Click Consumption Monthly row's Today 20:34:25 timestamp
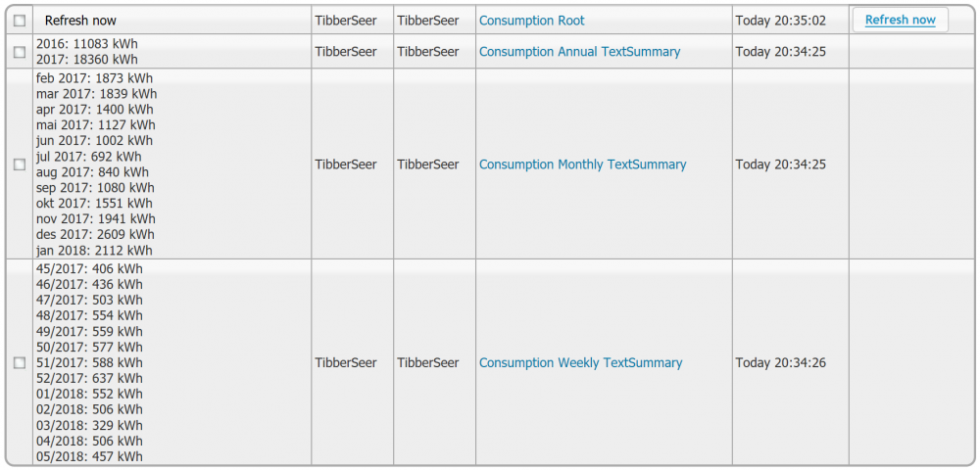 [780, 164]
